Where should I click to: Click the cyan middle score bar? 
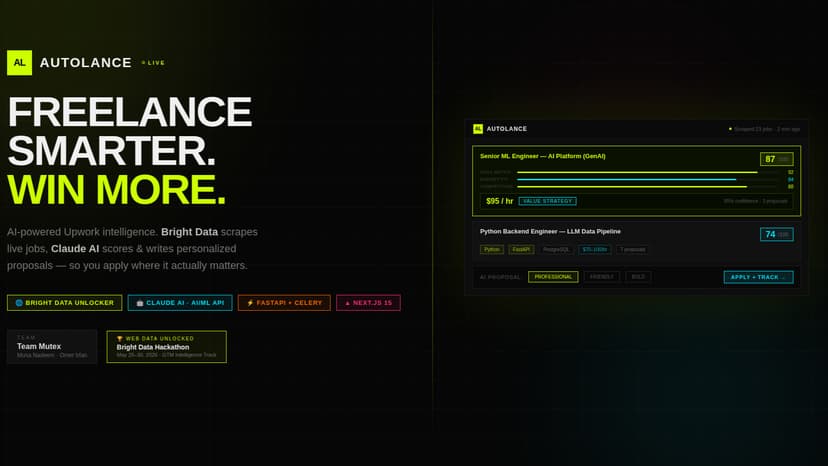coord(626,180)
